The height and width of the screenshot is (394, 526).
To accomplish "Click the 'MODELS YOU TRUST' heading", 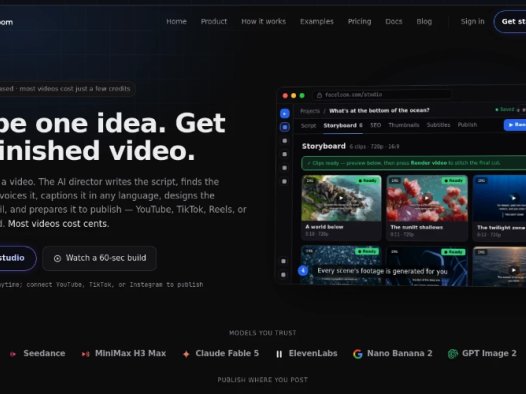I will click(x=263, y=333).
